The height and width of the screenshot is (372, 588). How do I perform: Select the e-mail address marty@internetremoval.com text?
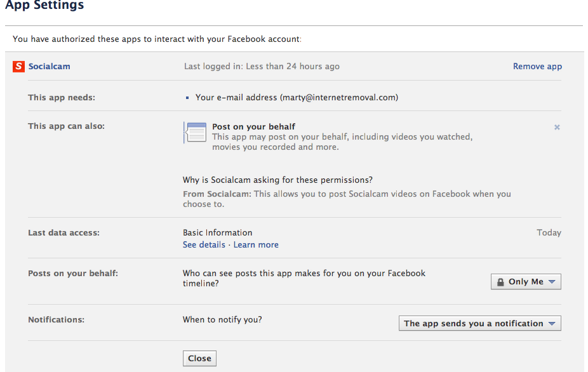(339, 98)
